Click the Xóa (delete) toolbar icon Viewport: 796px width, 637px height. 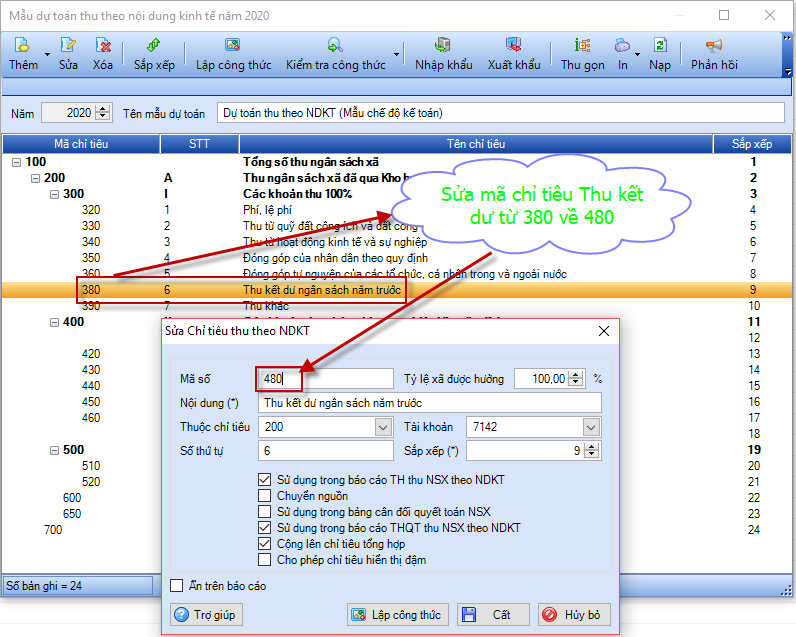coord(103,46)
